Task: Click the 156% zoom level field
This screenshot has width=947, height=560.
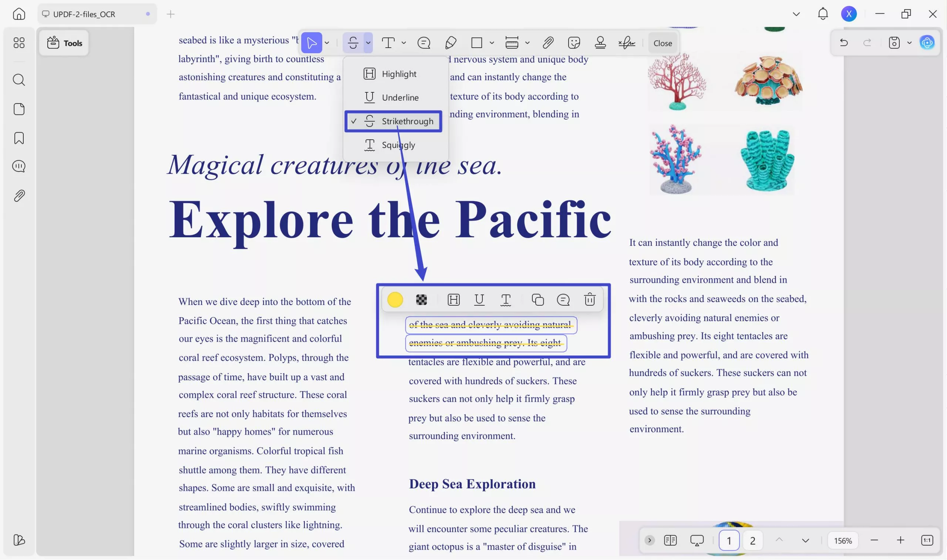Action: pyautogui.click(x=842, y=540)
